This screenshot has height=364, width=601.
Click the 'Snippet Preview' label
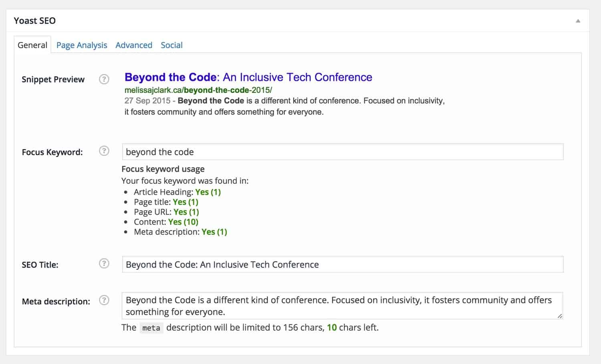[53, 79]
